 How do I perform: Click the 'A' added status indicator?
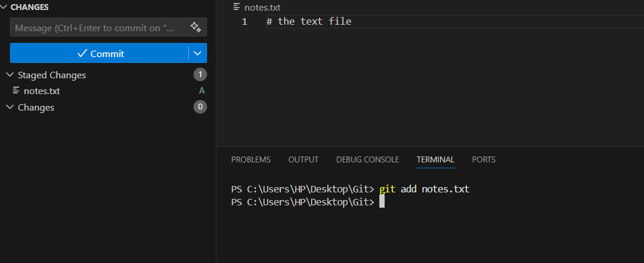coord(202,91)
